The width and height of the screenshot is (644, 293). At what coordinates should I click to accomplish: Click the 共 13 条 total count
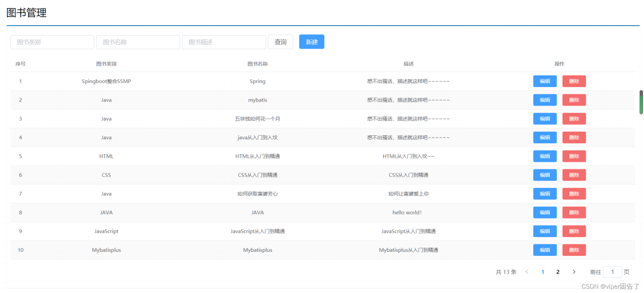pyautogui.click(x=506, y=272)
